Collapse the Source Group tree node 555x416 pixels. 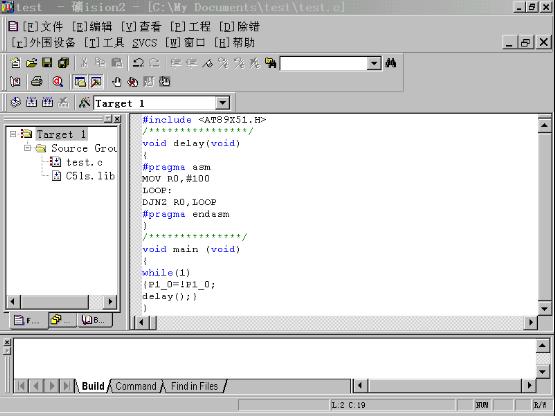(27, 148)
